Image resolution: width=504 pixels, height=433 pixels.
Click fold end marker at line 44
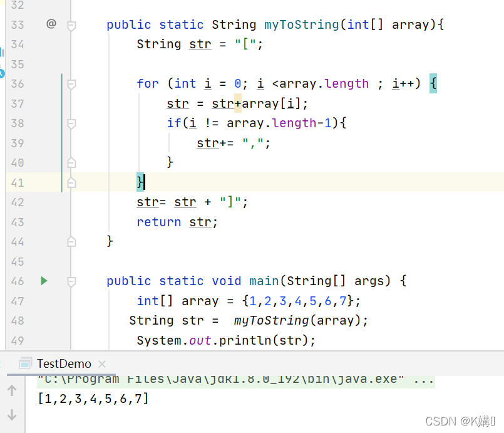(71, 241)
